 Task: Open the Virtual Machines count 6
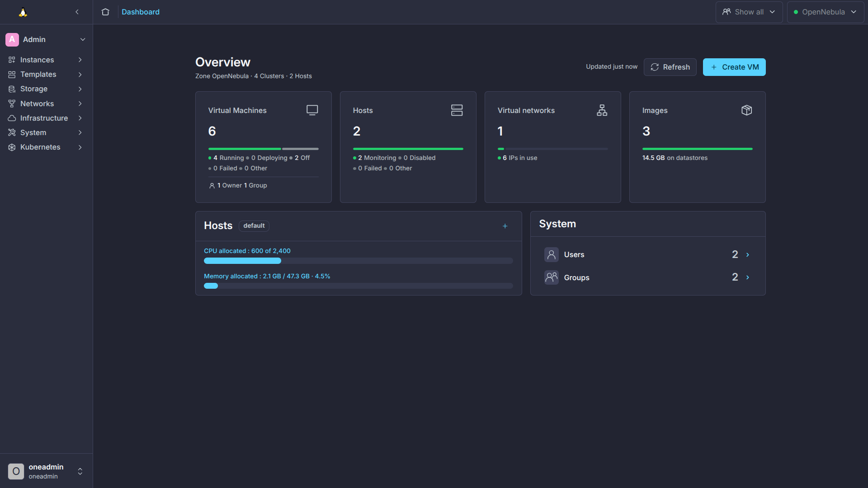coord(212,131)
